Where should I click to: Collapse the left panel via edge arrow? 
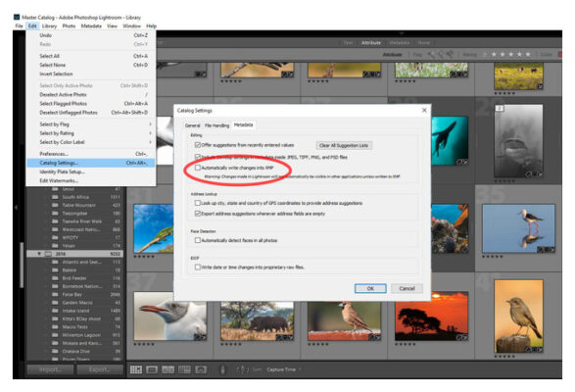[16, 208]
